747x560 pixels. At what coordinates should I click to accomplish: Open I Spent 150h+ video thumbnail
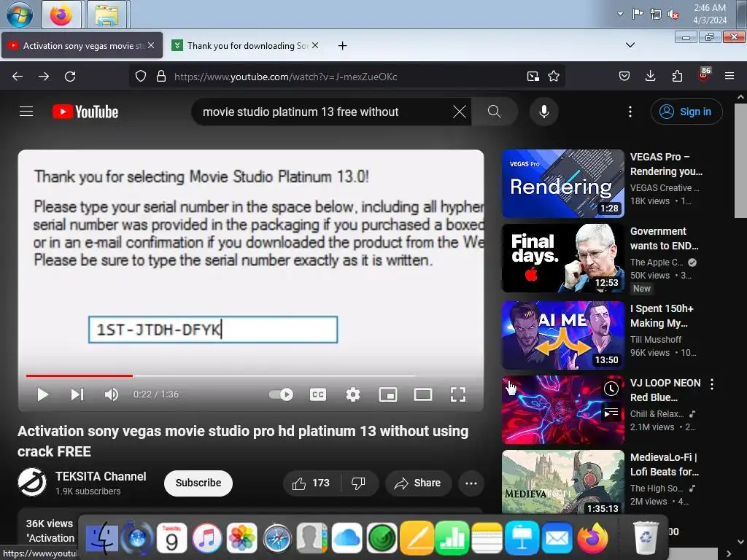coord(563,335)
